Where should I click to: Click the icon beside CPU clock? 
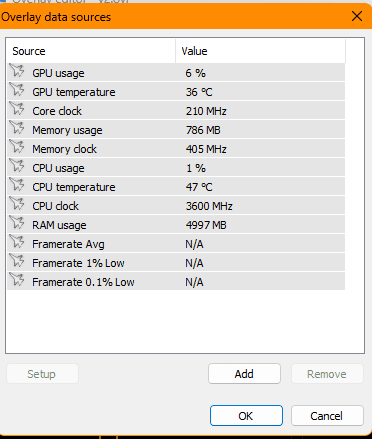(x=17, y=204)
